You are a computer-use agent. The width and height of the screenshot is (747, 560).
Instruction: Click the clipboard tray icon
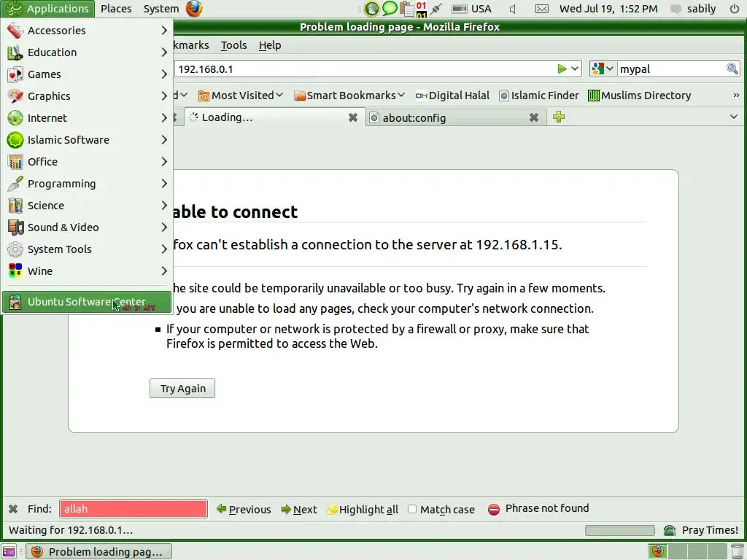click(x=406, y=9)
